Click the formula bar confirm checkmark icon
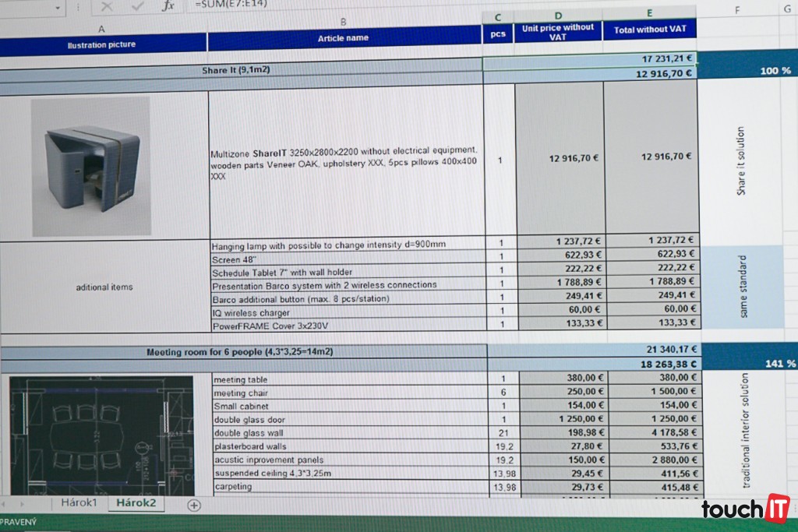Image resolution: width=798 pixels, height=532 pixels. tap(137, 6)
